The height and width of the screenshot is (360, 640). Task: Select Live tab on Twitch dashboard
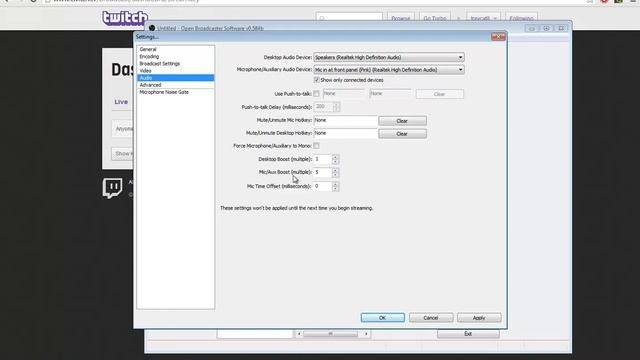(121, 102)
